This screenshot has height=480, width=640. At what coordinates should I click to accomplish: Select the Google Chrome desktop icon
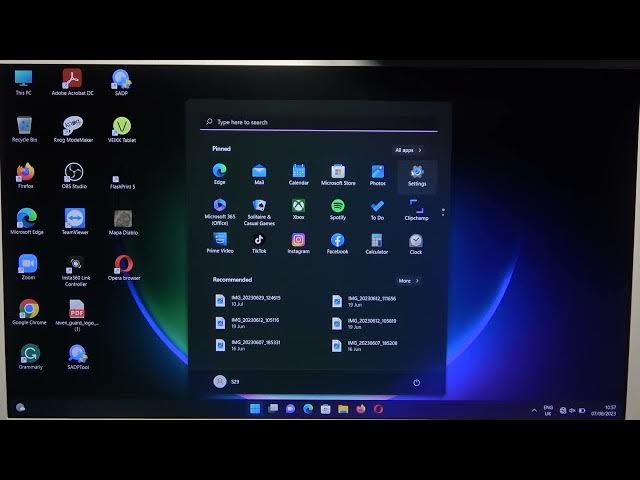[x=29, y=312]
